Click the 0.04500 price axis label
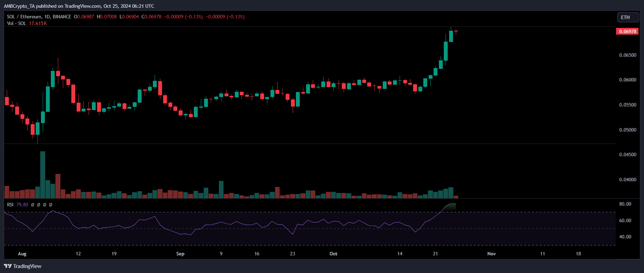This screenshot has width=644, height=273. tap(628, 154)
